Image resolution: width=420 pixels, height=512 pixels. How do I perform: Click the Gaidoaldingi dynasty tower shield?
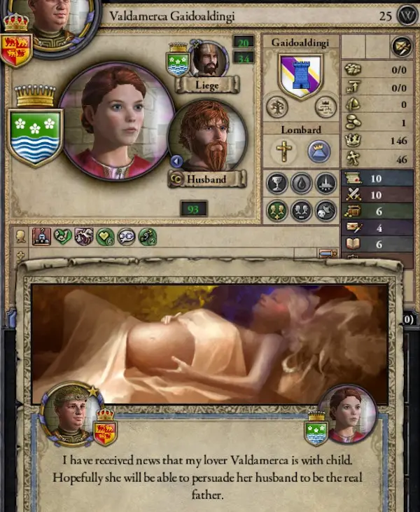point(300,77)
